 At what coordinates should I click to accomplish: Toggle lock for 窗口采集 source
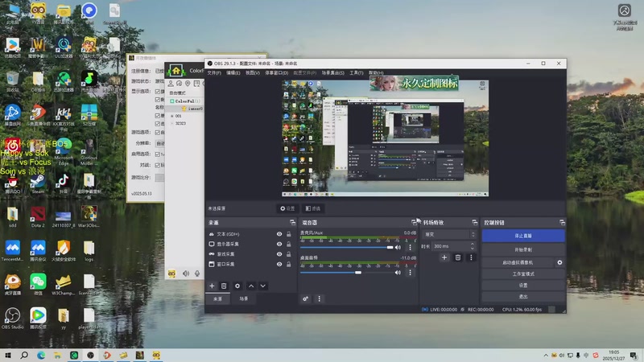click(289, 265)
